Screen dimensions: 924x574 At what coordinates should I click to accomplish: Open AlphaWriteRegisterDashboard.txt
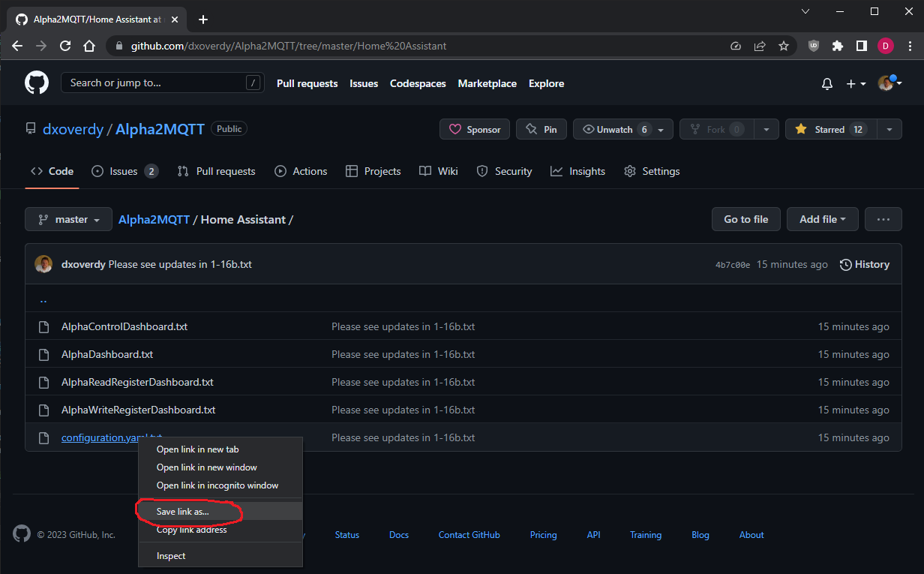tap(139, 410)
